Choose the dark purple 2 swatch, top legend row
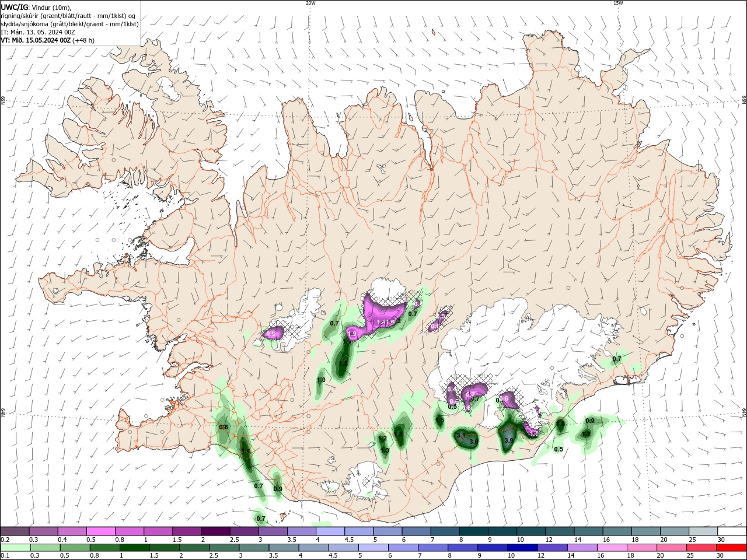Viewport: 747px width, 560px height. pyautogui.click(x=215, y=531)
